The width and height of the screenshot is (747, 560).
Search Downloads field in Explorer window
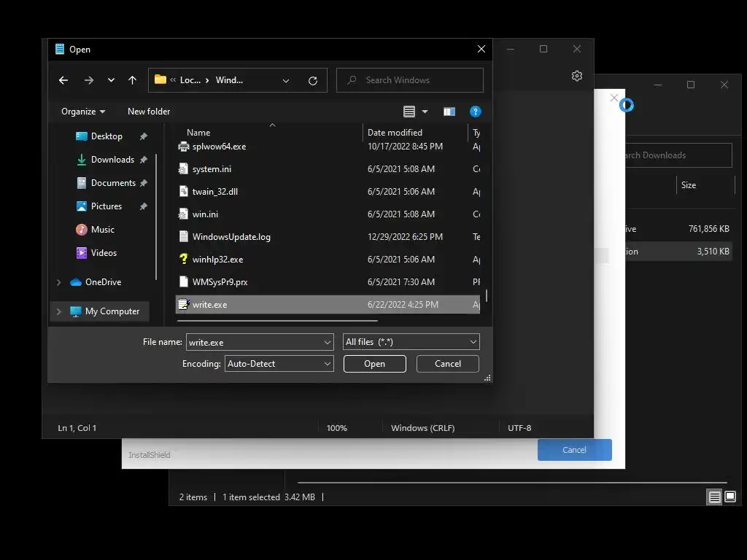tap(678, 155)
